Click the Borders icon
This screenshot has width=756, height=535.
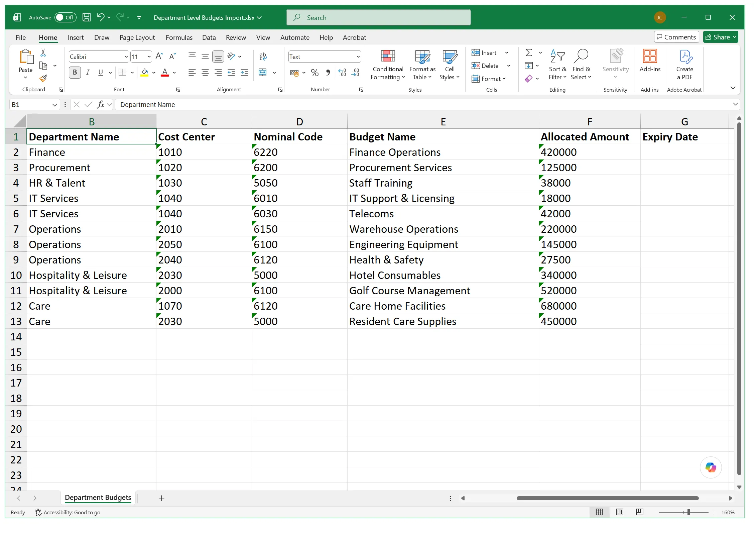coord(123,73)
